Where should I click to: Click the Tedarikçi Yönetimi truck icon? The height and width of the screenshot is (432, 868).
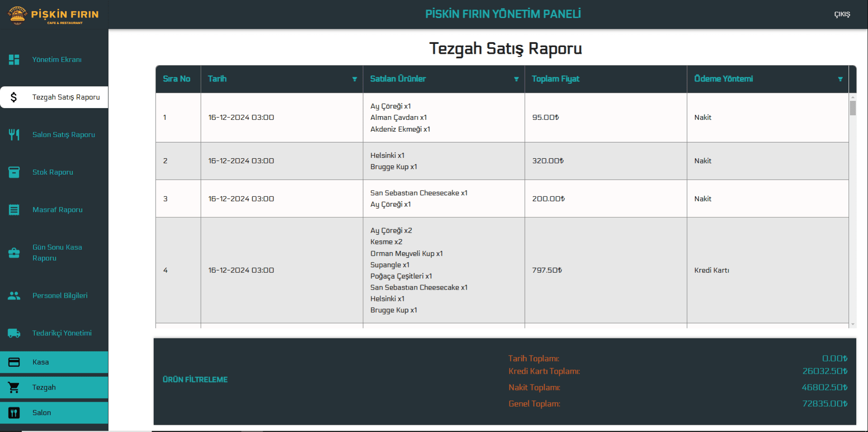(x=14, y=333)
